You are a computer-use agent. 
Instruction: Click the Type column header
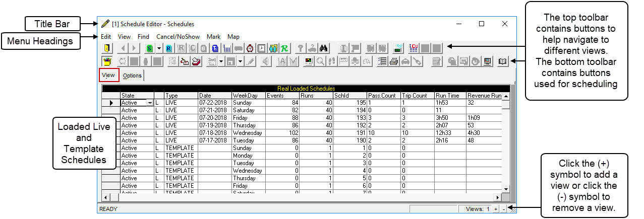click(181, 95)
